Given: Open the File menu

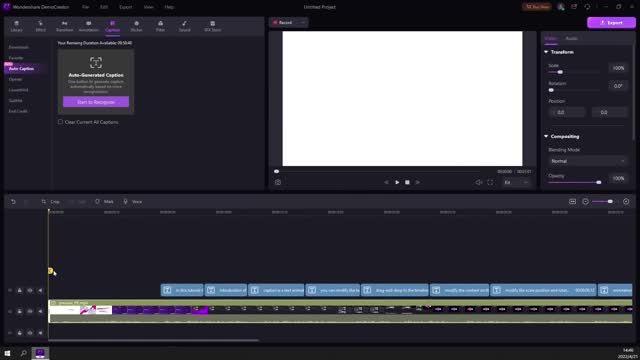Looking at the screenshot, I should point(85,7).
